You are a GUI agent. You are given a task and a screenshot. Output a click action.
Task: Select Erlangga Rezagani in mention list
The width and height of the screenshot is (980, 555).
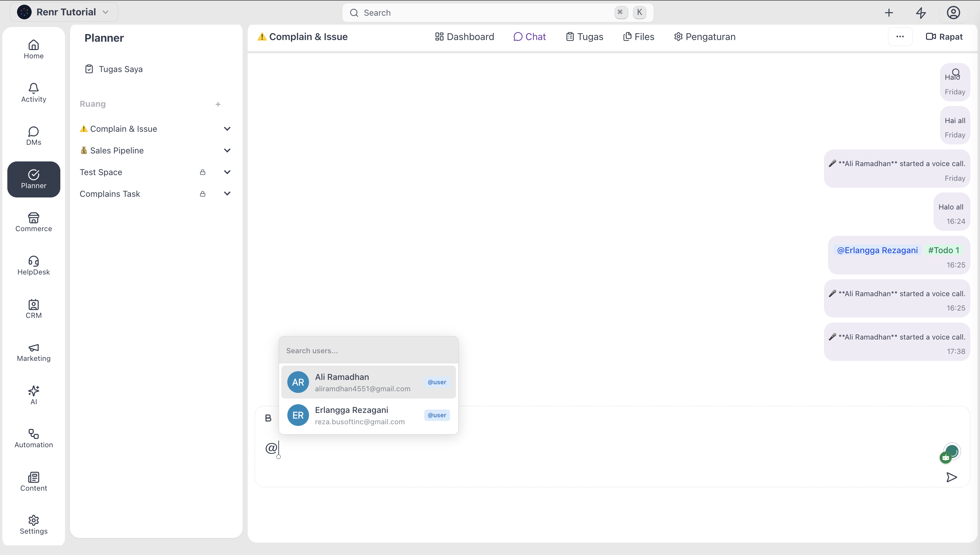click(368, 415)
